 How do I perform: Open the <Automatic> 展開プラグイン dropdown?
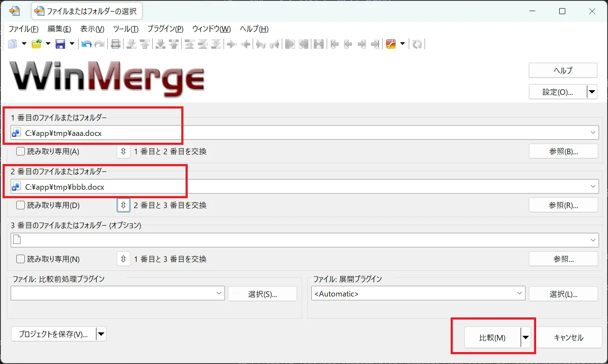pyautogui.click(x=418, y=293)
